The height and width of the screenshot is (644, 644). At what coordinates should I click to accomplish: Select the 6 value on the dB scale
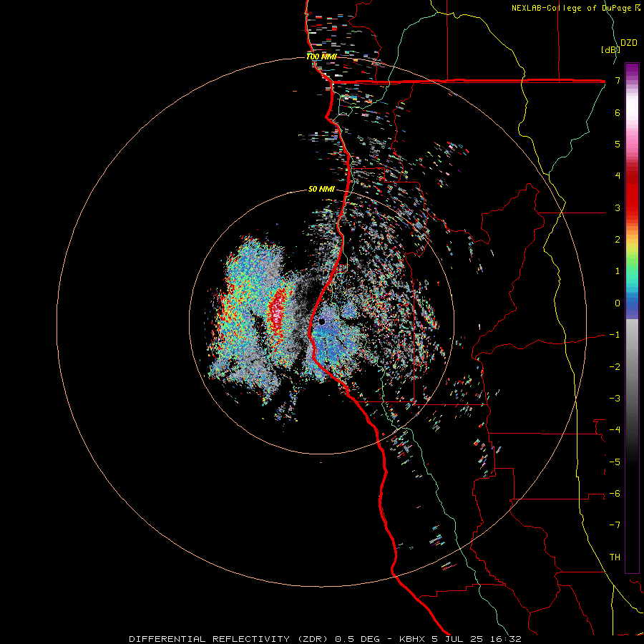tap(618, 112)
